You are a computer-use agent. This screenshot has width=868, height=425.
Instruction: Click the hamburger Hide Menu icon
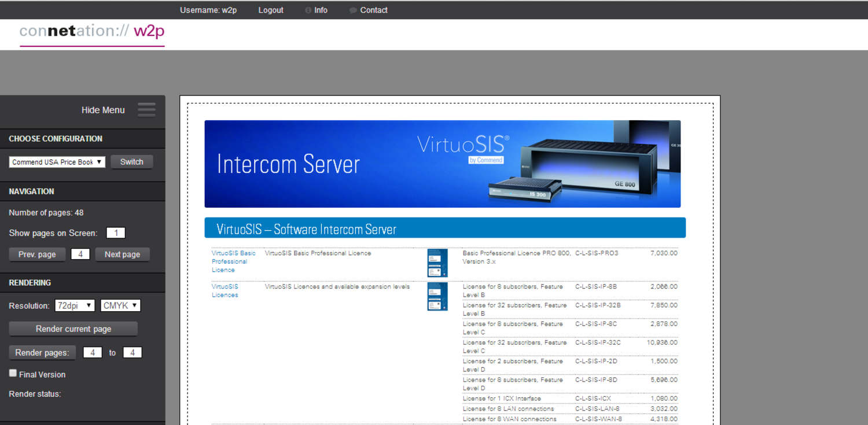tap(146, 110)
